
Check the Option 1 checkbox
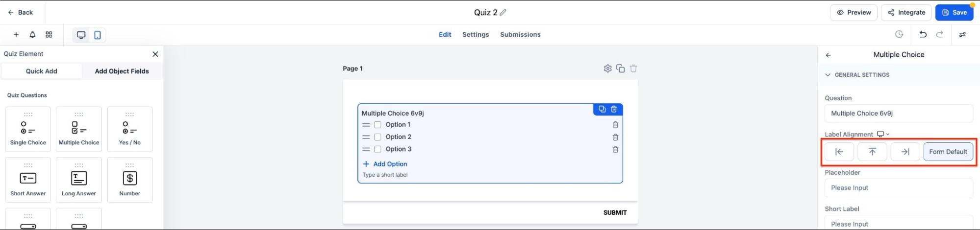[x=377, y=125]
